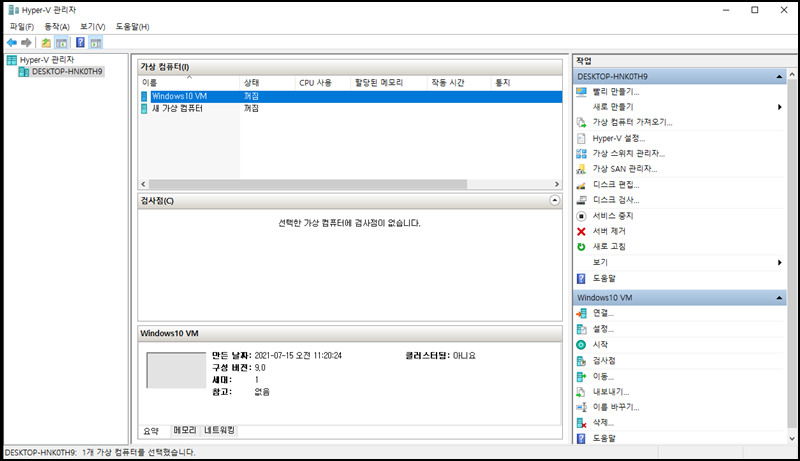
Task: Open the 파일(F) menu
Action: pyautogui.click(x=21, y=27)
